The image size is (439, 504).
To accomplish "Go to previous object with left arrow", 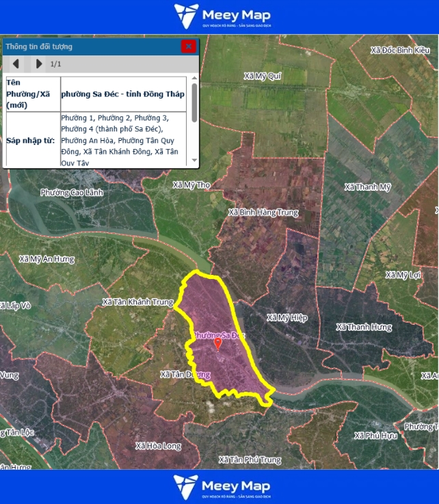I will [16, 64].
